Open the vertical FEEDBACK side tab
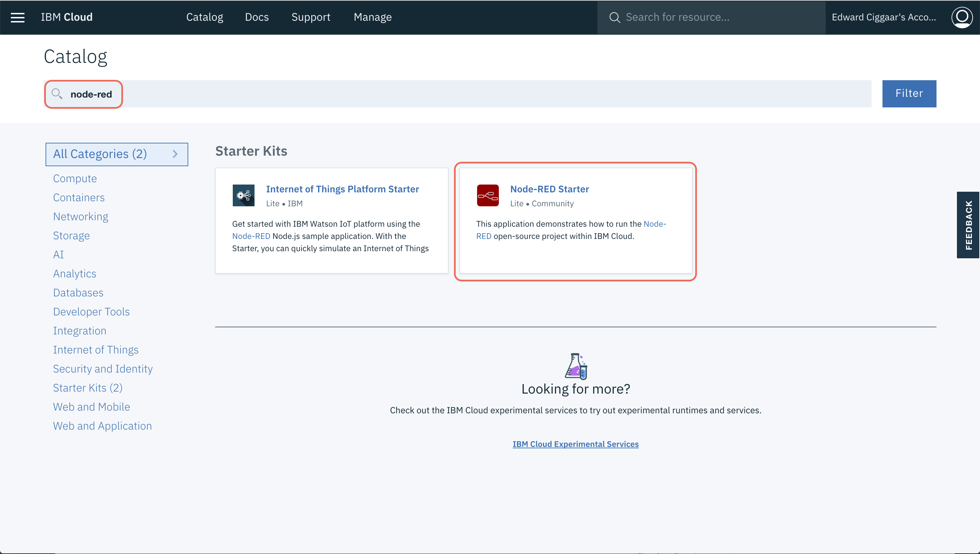This screenshot has height=554, width=980. [968, 225]
